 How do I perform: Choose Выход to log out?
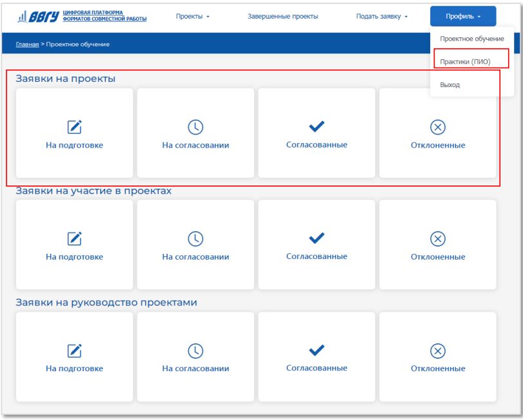pyautogui.click(x=450, y=84)
